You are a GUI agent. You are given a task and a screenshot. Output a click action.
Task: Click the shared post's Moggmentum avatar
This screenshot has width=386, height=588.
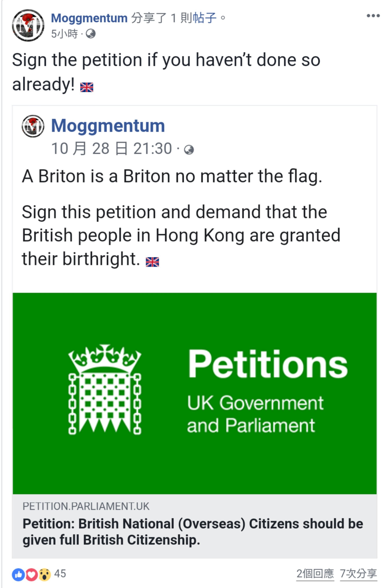coord(33,126)
